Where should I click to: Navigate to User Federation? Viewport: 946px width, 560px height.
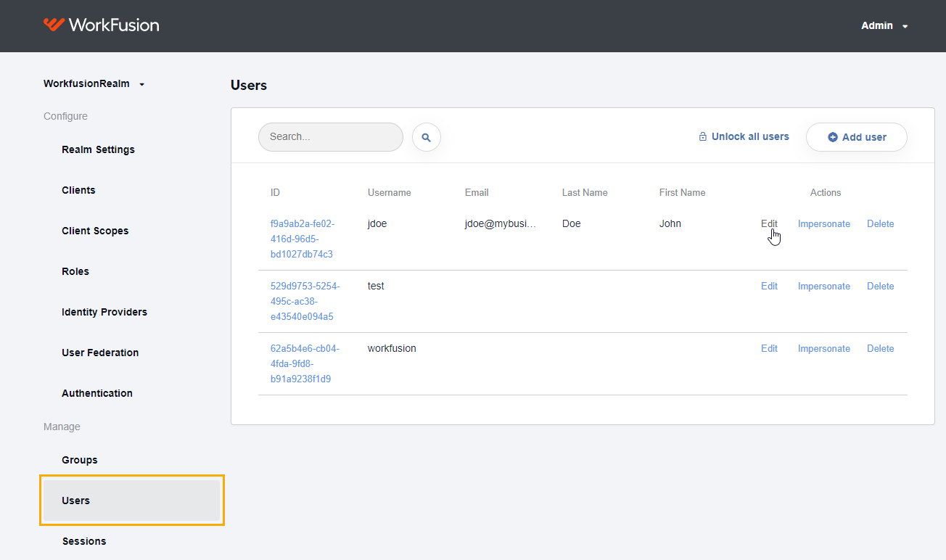pos(100,353)
